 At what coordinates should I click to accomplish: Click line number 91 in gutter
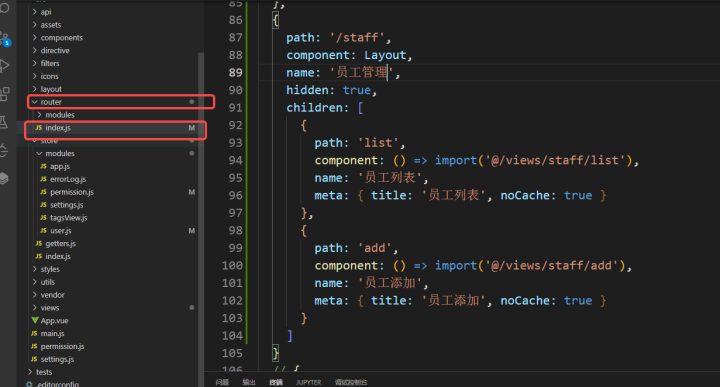tap(236, 107)
